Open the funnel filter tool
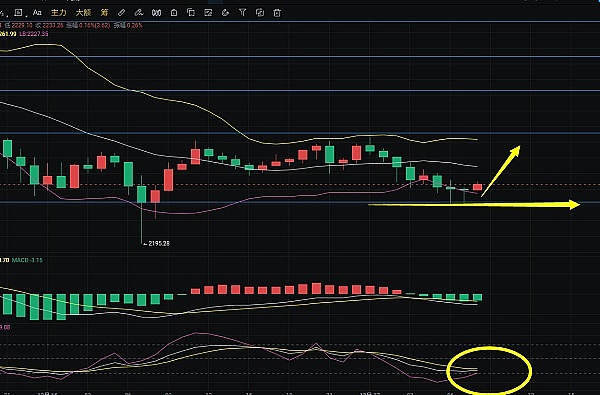The width and height of the screenshot is (600, 395). pos(243,13)
